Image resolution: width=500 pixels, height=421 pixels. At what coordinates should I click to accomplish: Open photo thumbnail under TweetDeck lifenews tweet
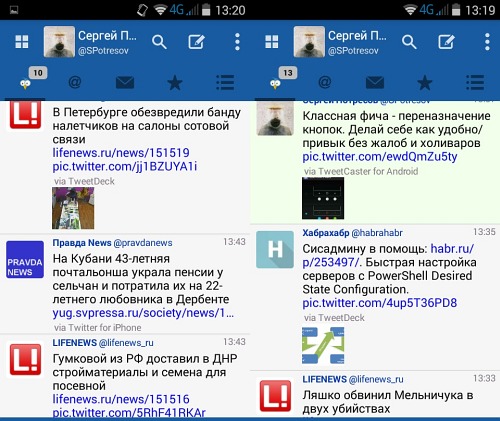73,208
